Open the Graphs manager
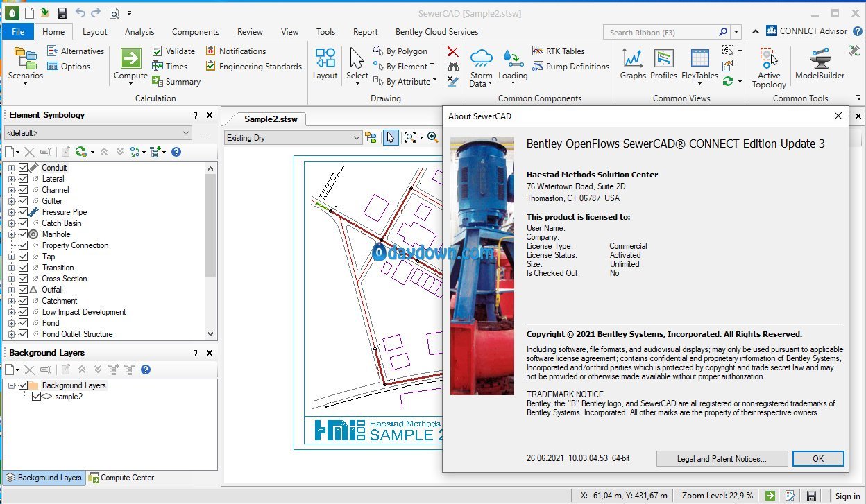 tap(633, 64)
